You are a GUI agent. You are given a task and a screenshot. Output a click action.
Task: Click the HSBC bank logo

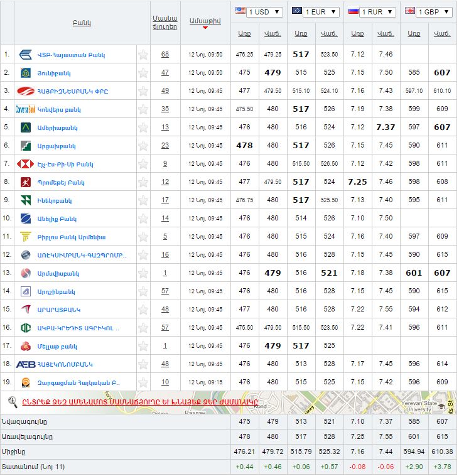pyautogui.click(x=26, y=164)
